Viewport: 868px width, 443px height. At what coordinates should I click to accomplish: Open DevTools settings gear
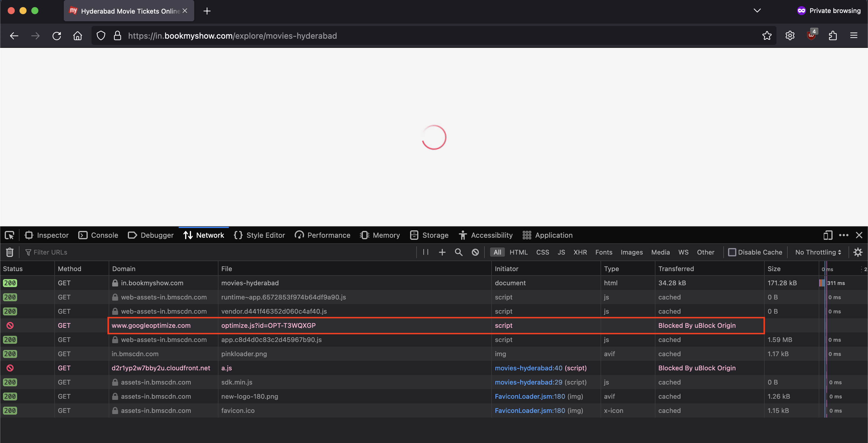click(x=858, y=252)
